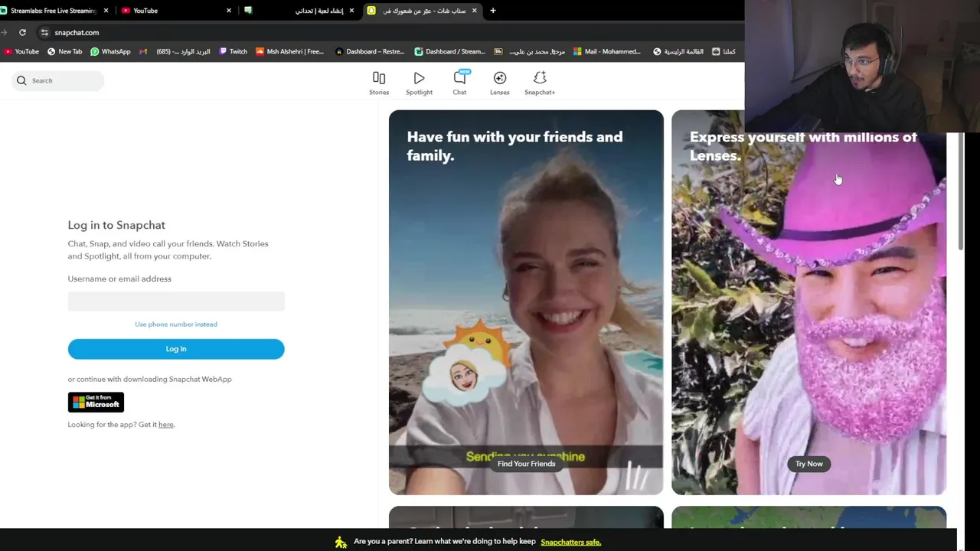
Task: Open the Snapchatters safe link
Action: click(x=570, y=542)
